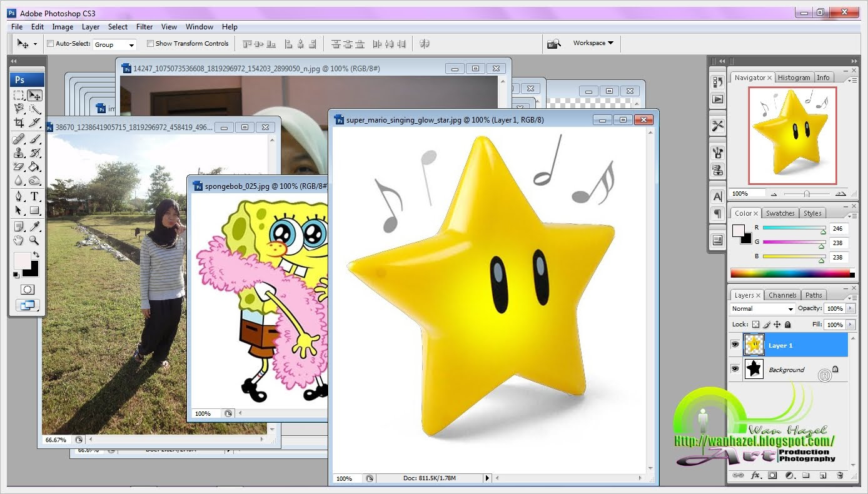Select the Paint Bucket tool
The height and width of the screenshot is (494, 868).
pyautogui.click(x=35, y=166)
